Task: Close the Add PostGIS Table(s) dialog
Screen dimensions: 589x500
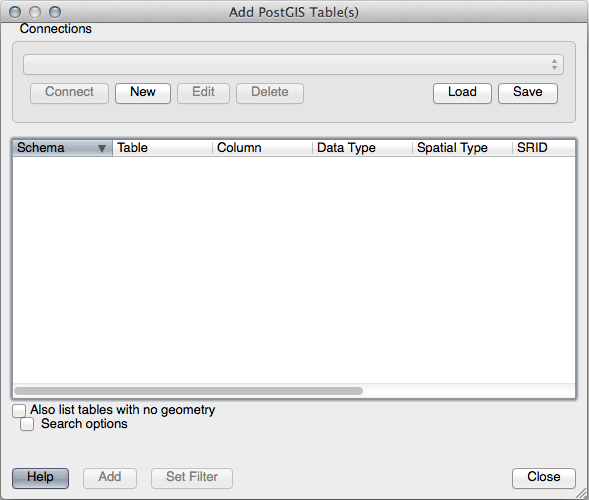Action: (544, 478)
